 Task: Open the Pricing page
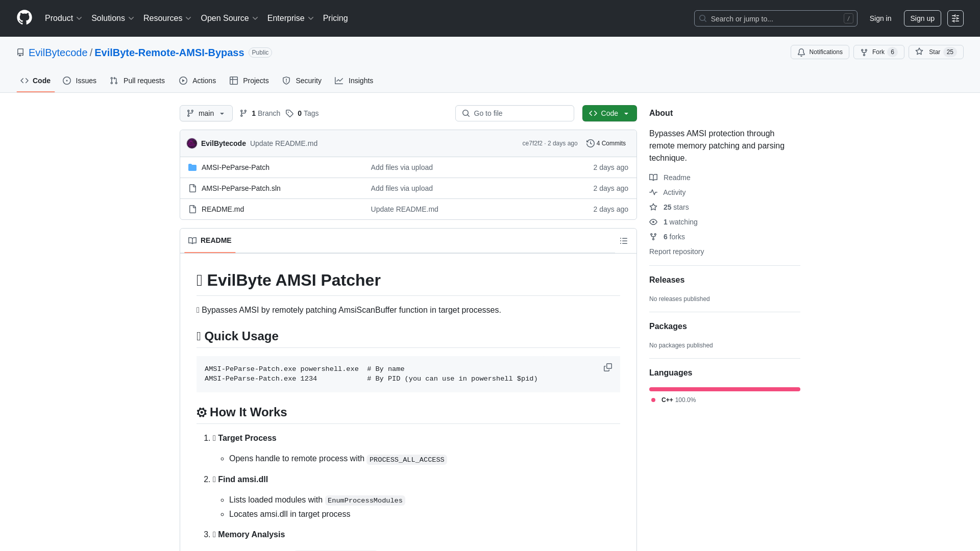click(x=335, y=18)
